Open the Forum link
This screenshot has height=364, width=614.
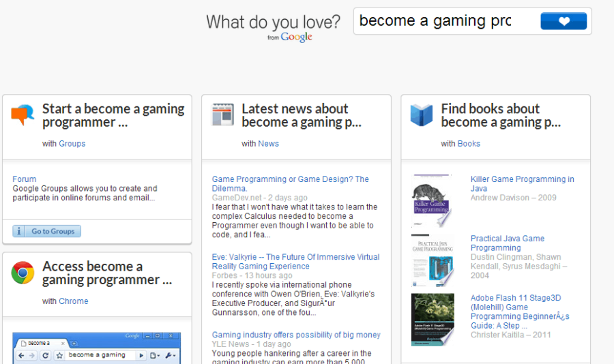(25, 179)
